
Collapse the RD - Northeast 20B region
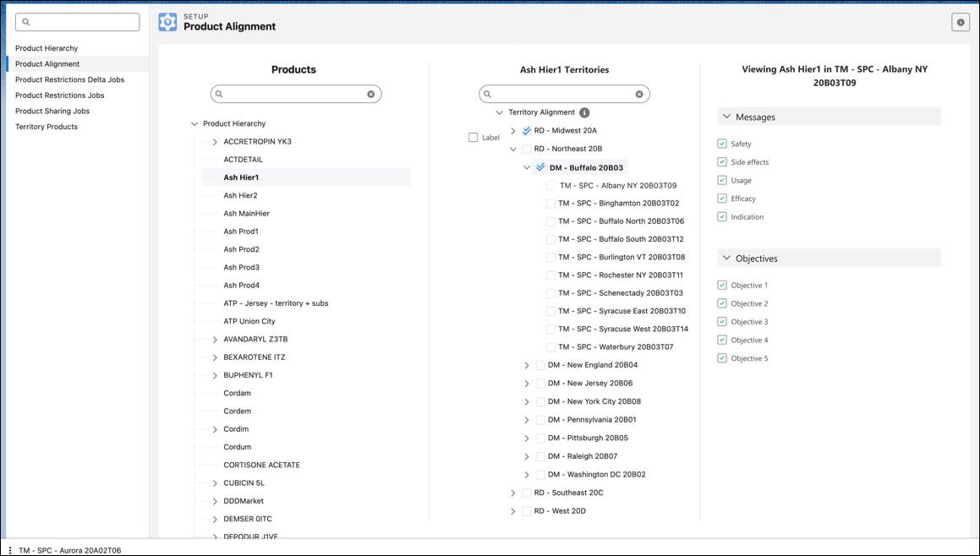tap(513, 150)
